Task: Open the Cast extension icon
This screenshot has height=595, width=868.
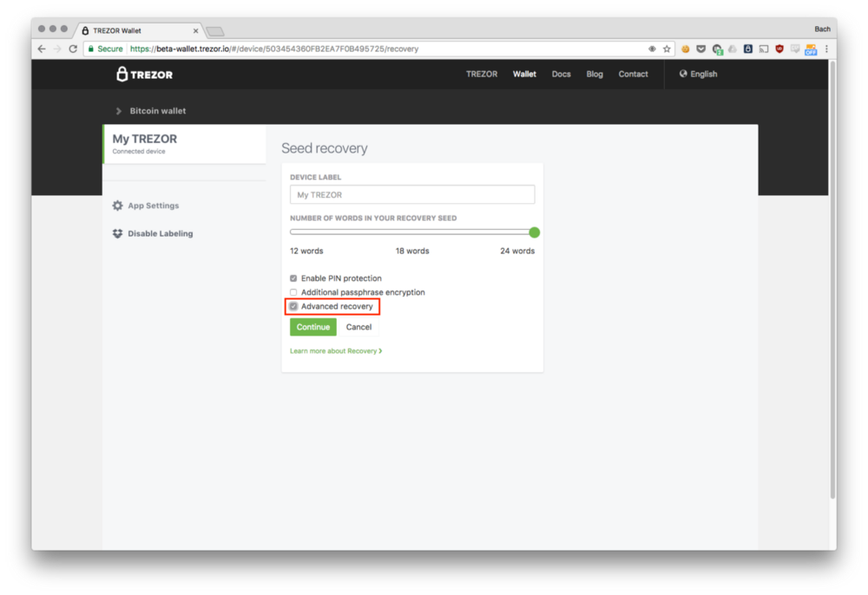Action: tap(763, 49)
